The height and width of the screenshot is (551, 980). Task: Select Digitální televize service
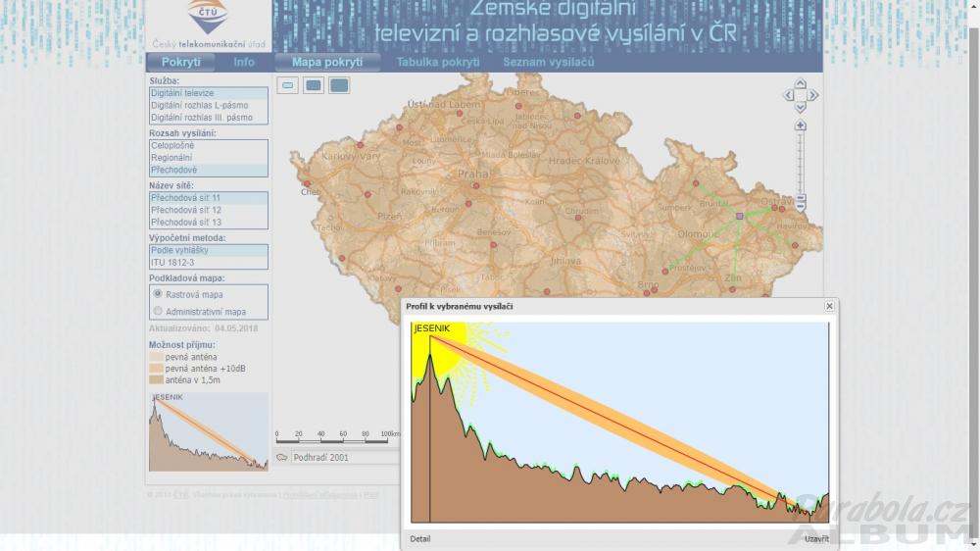tap(208, 93)
